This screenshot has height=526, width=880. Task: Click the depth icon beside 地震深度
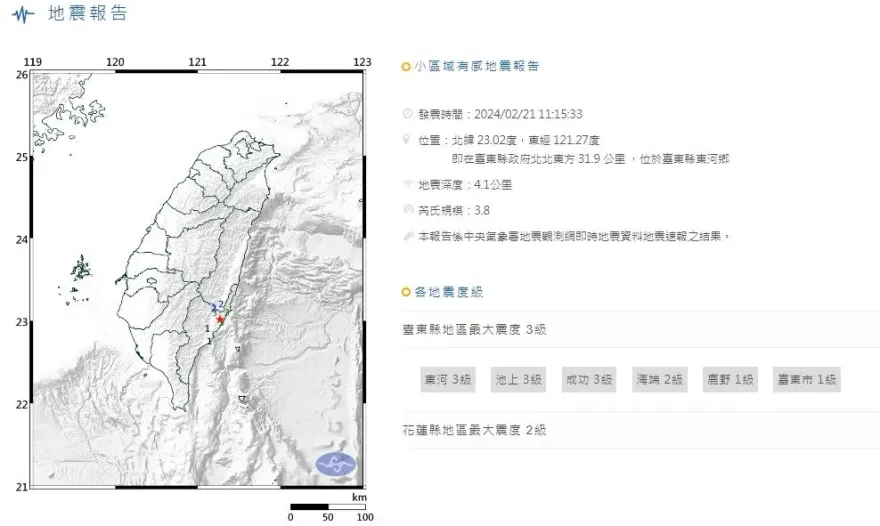click(x=406, y=185)
